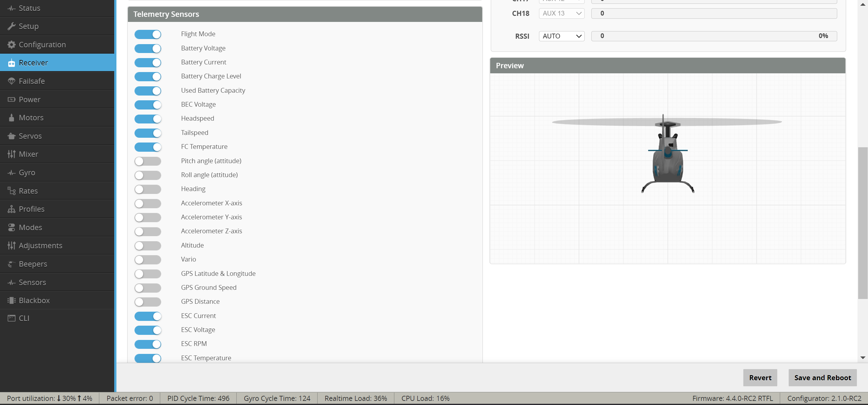Toggle the Altitude telemetry sensor
The height and width of the screenshot is (405, 868).
[148, 245]
